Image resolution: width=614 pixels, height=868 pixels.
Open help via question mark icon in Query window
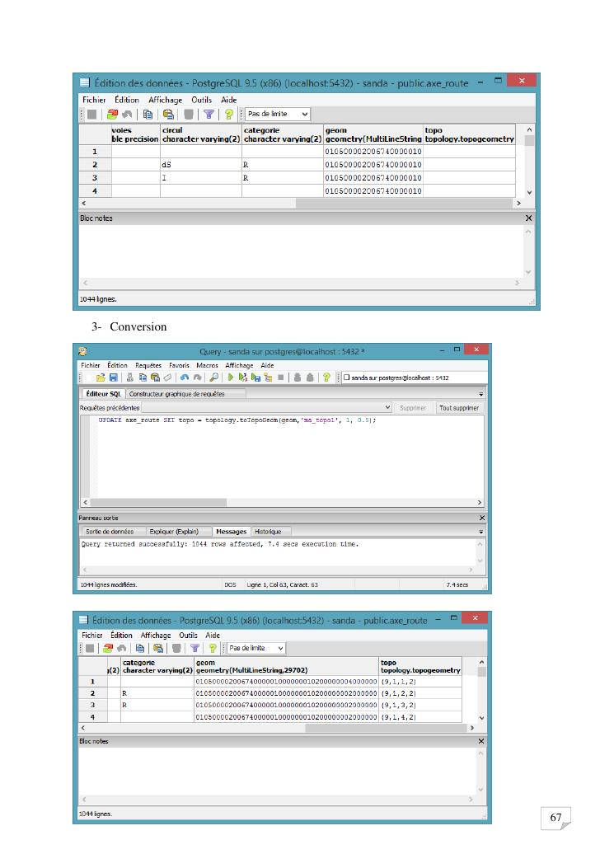(327, 378)
